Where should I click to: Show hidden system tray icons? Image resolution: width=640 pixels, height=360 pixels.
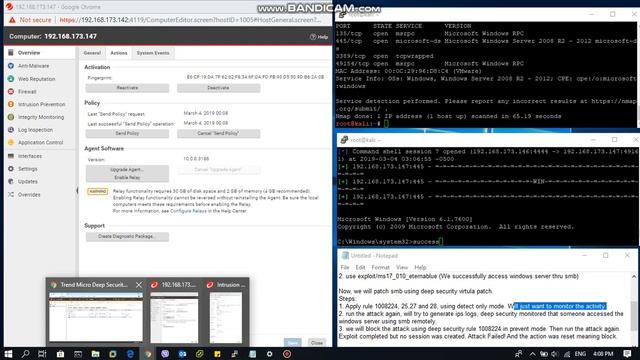coord(533,354)
